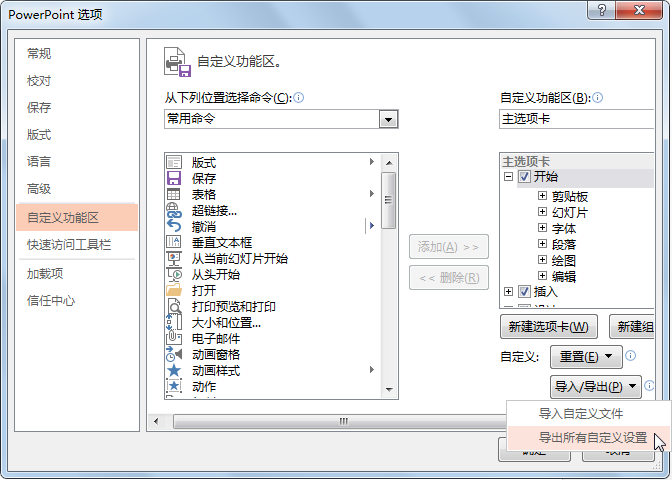Click the command list scroll-down arrow
Screen dimensions: 672x480
[389, 390]
